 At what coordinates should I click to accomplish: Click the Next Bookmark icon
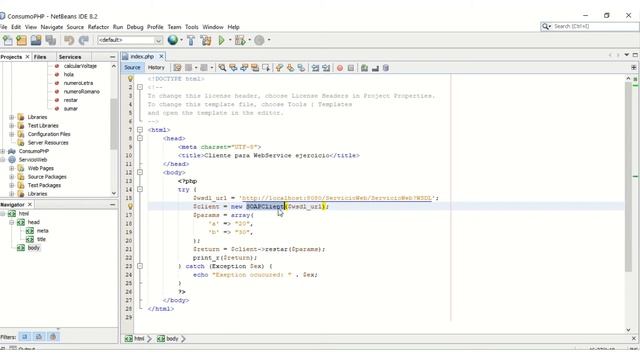pos(290,68)
